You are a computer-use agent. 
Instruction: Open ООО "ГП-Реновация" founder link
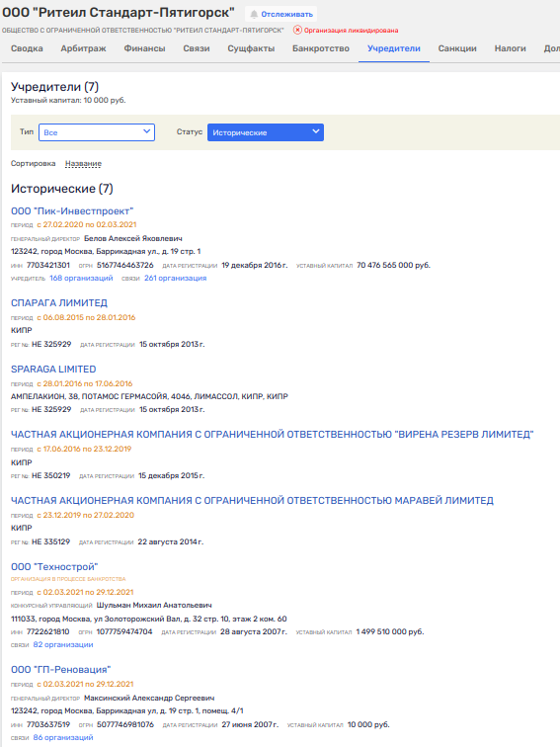click(x=60, y=670)
